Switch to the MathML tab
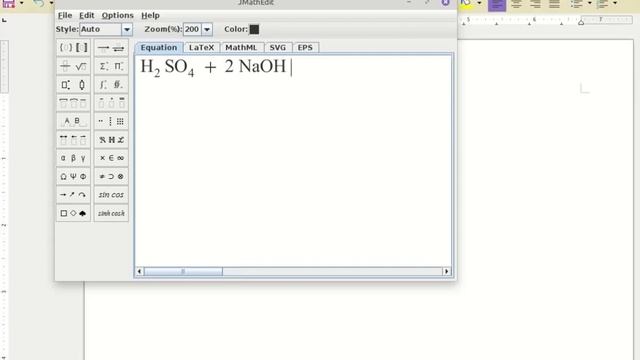This screenshot has height=360, width=640. click(241, 48)
